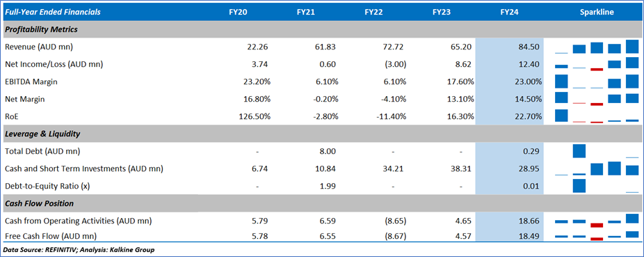Click the RoE sparkline chart
This screenshot has height=257, width=644.
tap(596, 116)
